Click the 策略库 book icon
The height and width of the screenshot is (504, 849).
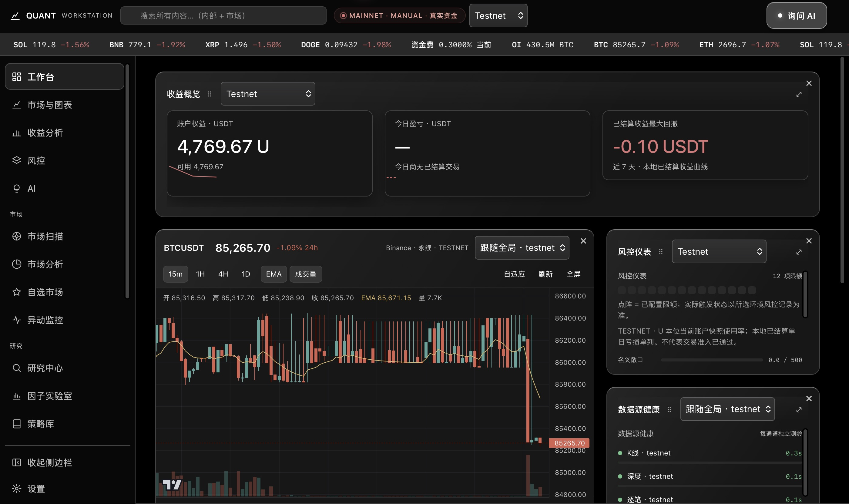[x=17, y=424]
